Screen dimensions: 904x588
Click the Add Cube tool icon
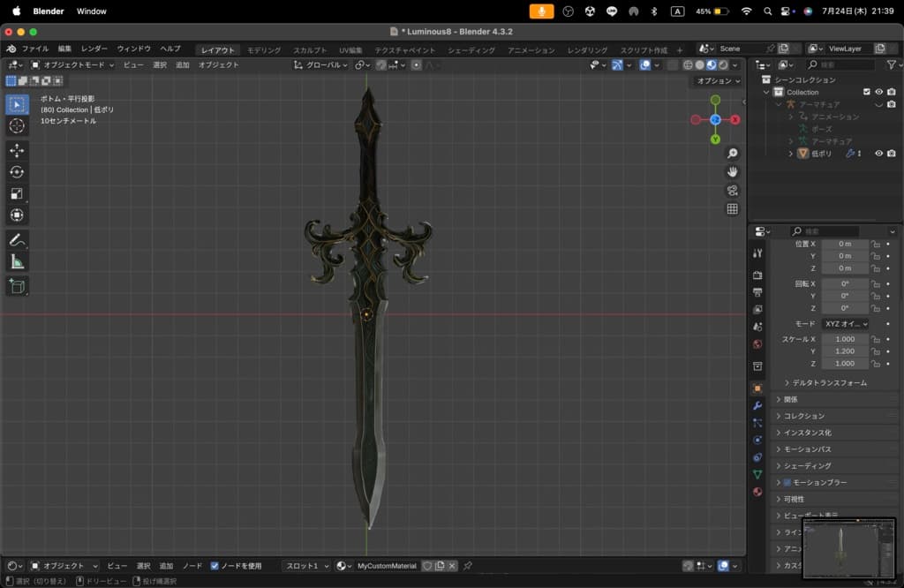point(17,286)
